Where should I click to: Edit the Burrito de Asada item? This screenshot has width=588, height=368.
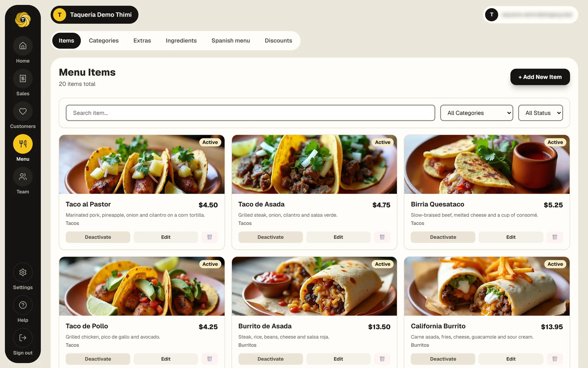[x=338, y=359]
